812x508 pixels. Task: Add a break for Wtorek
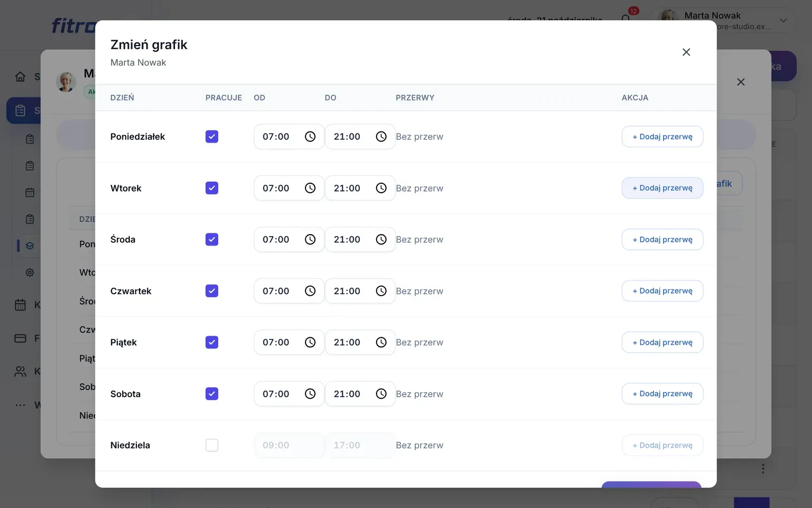point(662,188)
